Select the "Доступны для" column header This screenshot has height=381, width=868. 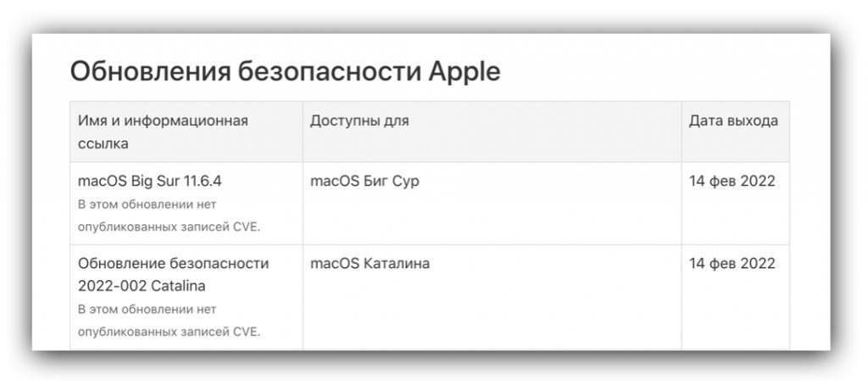point(359,120)
